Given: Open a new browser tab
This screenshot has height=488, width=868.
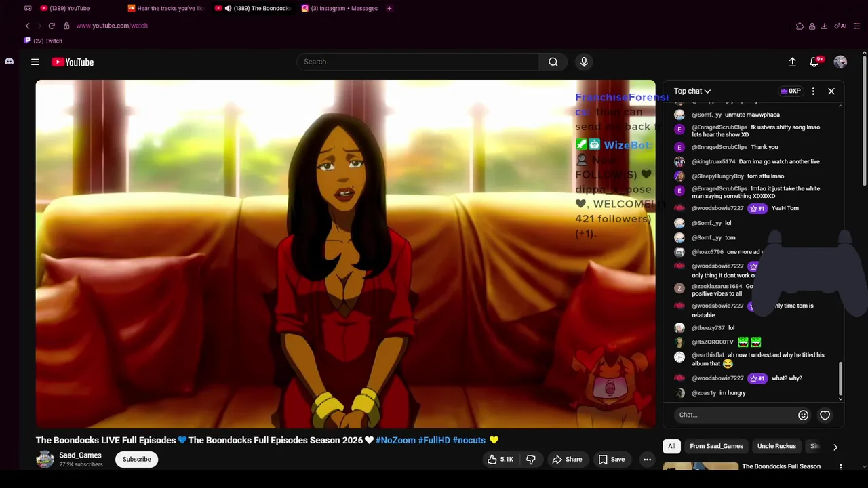Looking at the screenshot, I should click(389, 8).
